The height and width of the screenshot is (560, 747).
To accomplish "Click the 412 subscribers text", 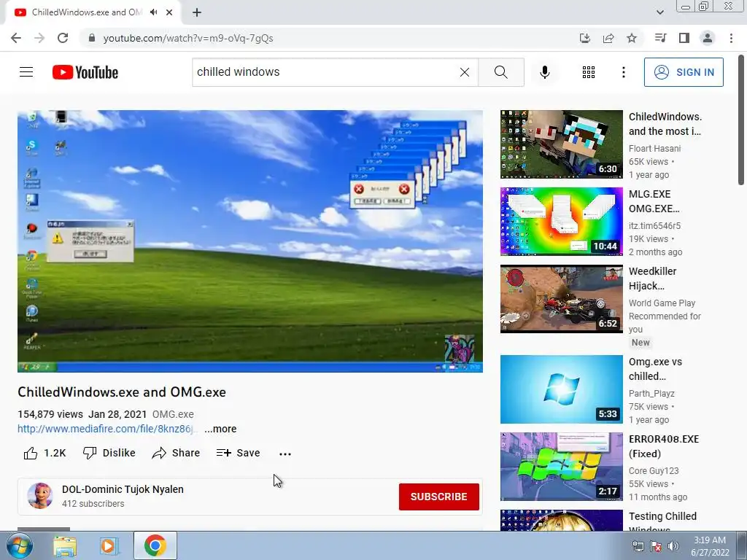I will (93, 503).
